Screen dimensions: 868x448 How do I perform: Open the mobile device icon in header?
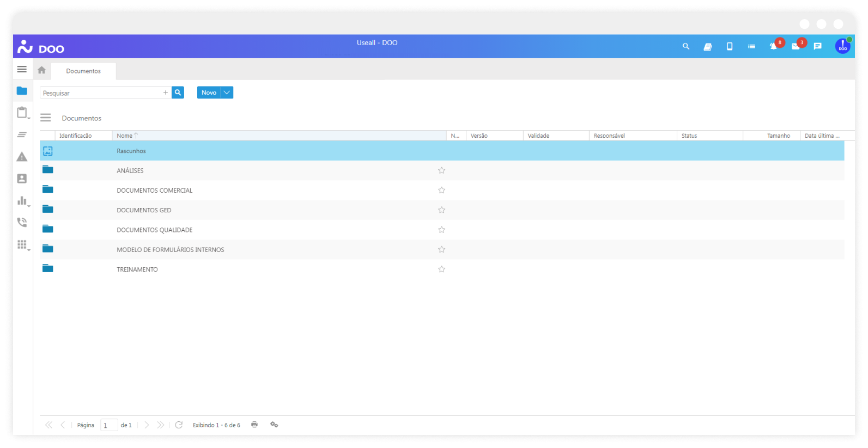pyautogui.click(x=730, y=47)
